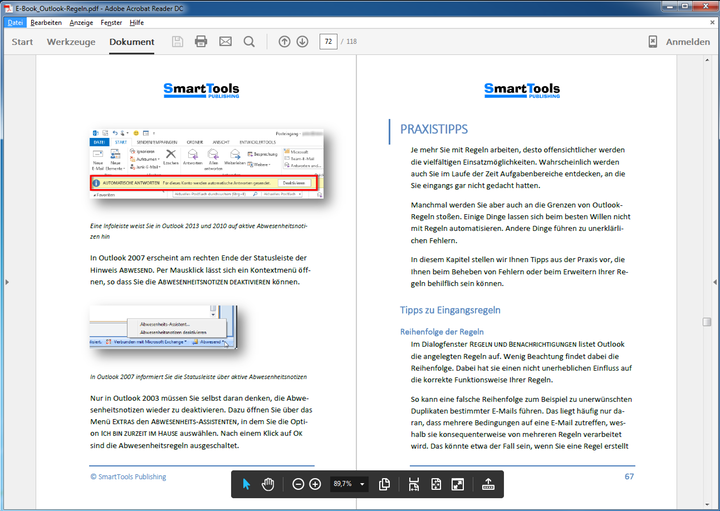
Task: Click '© SmartTools Publishing' footer text
Action: point(128,477)
